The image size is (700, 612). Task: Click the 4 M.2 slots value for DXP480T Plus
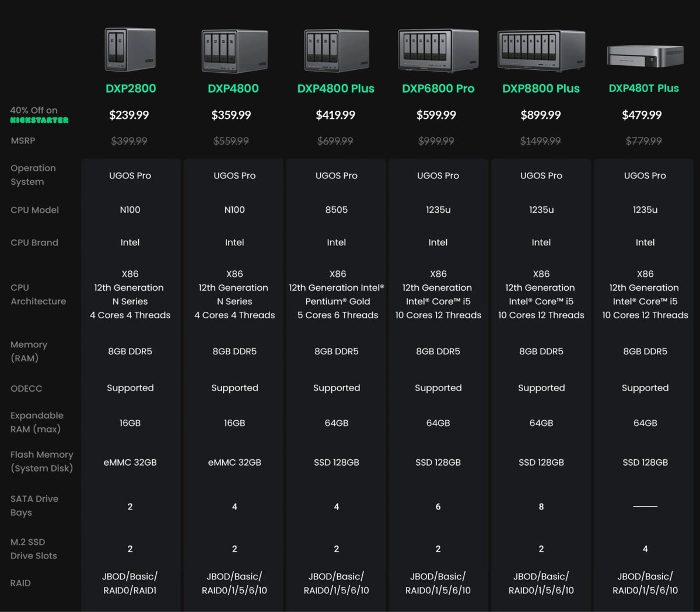645,549
